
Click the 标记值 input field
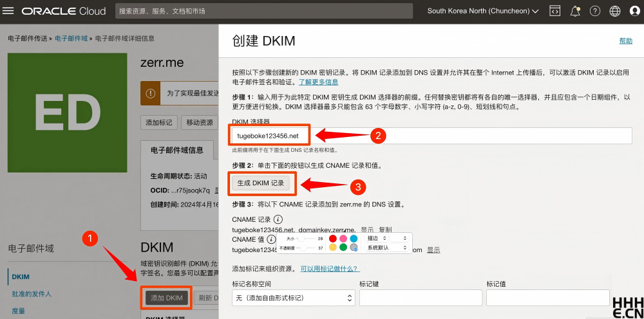548,298
